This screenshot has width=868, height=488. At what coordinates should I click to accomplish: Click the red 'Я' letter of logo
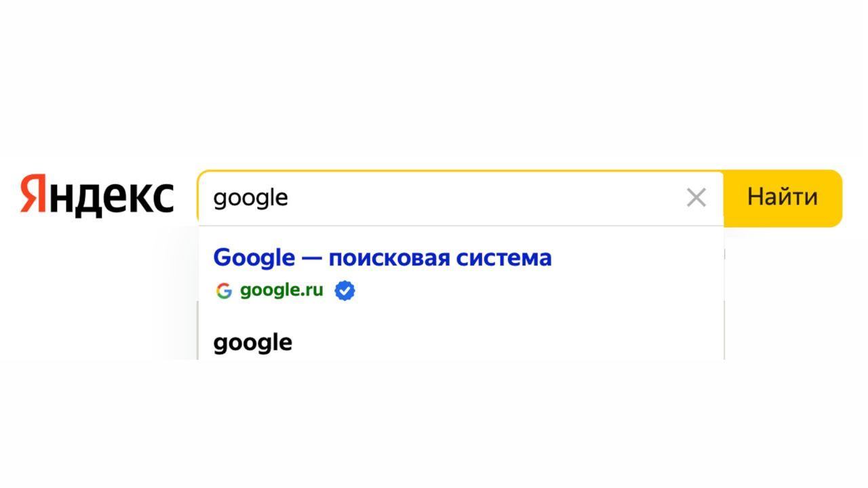33,195
